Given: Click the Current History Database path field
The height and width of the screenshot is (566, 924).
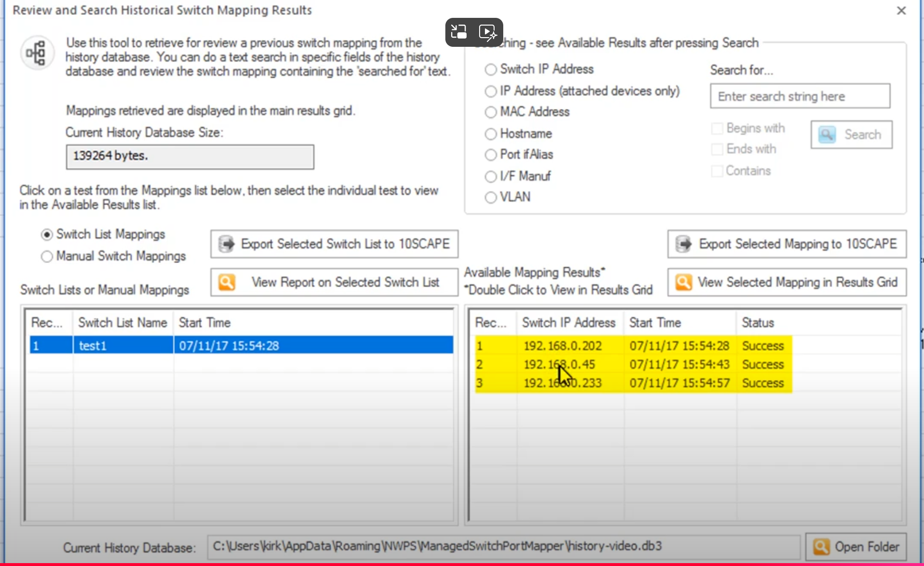Looking at the screenshot, I should (x=504, y=547).
